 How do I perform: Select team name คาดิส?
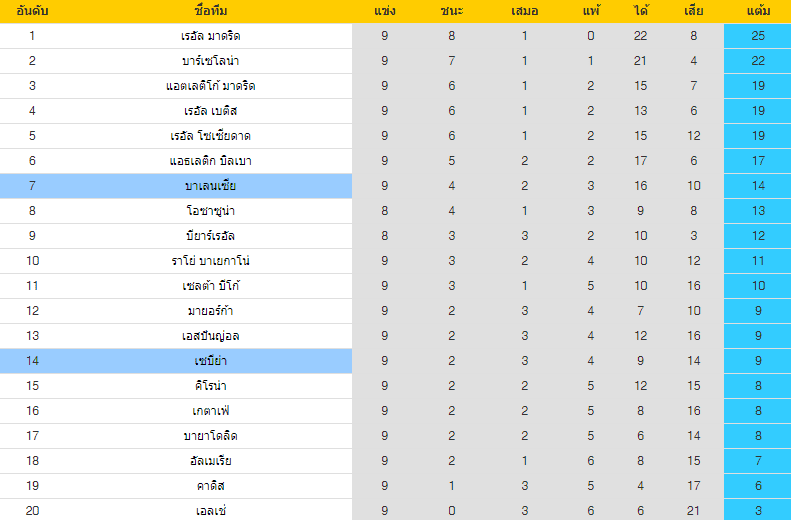(211, 486)
